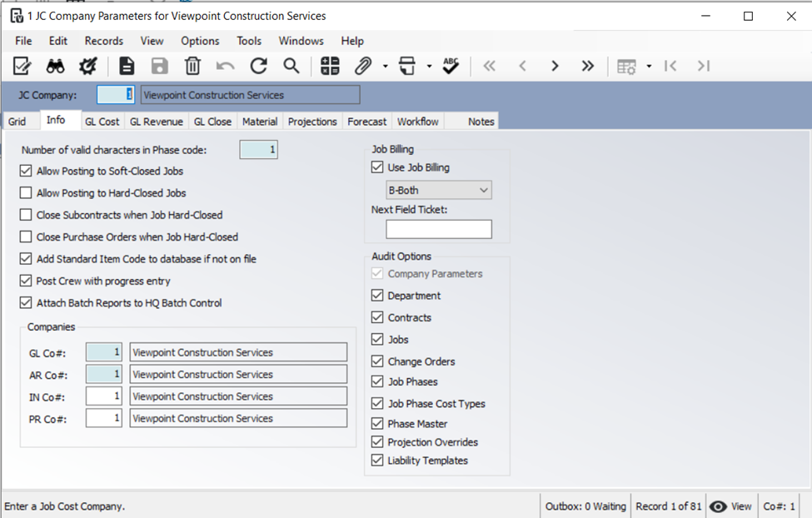Click the grid settings toolbar icon
This screenshot has height=518, width=812.
point(626,67)
